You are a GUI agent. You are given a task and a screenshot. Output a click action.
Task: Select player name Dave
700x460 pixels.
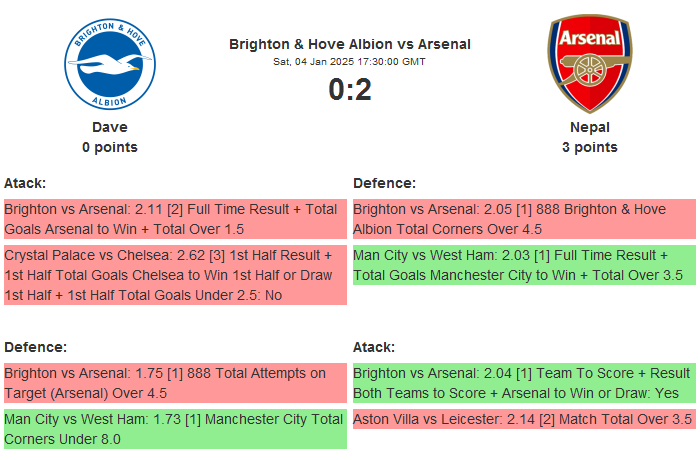(x=110, y=127)
